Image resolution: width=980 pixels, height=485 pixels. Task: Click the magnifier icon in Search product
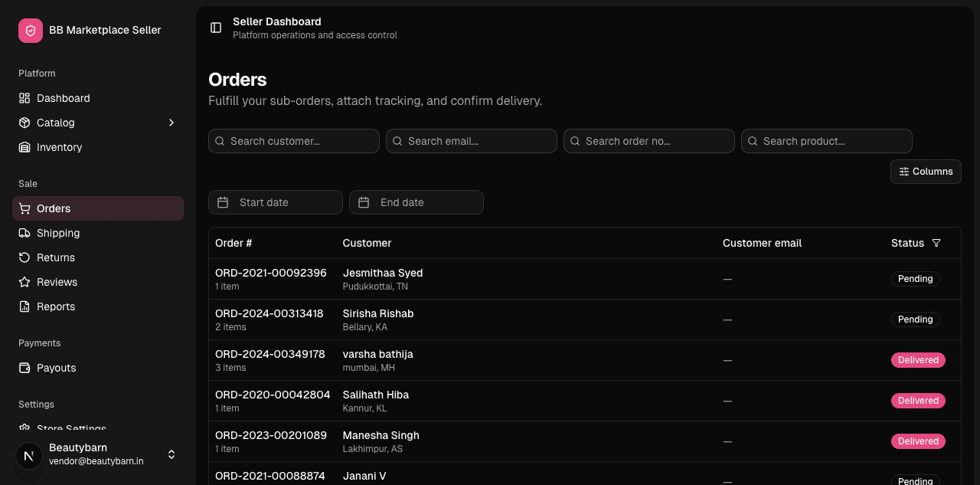[753, 141]
